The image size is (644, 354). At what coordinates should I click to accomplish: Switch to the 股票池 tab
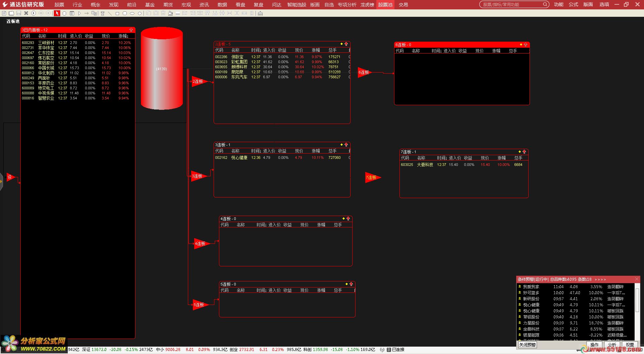coord(385,5)
